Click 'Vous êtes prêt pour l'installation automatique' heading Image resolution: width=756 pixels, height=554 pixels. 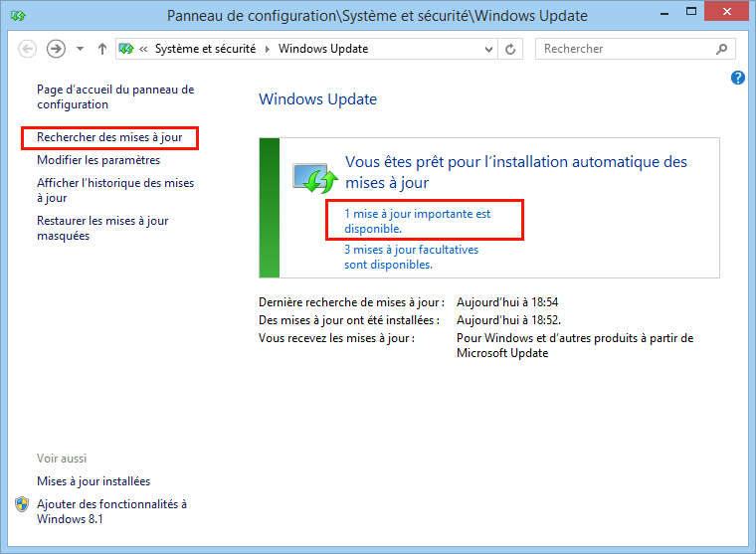(x=516, y=172)
